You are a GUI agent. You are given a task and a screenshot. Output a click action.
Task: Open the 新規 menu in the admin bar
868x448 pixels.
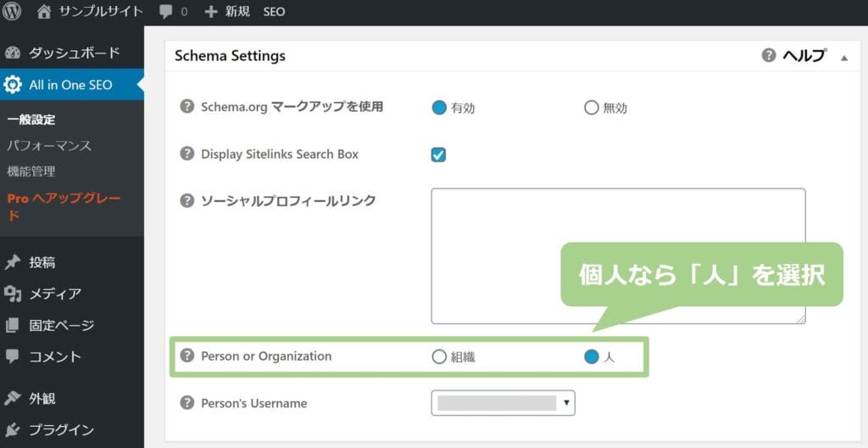point(227,12)
